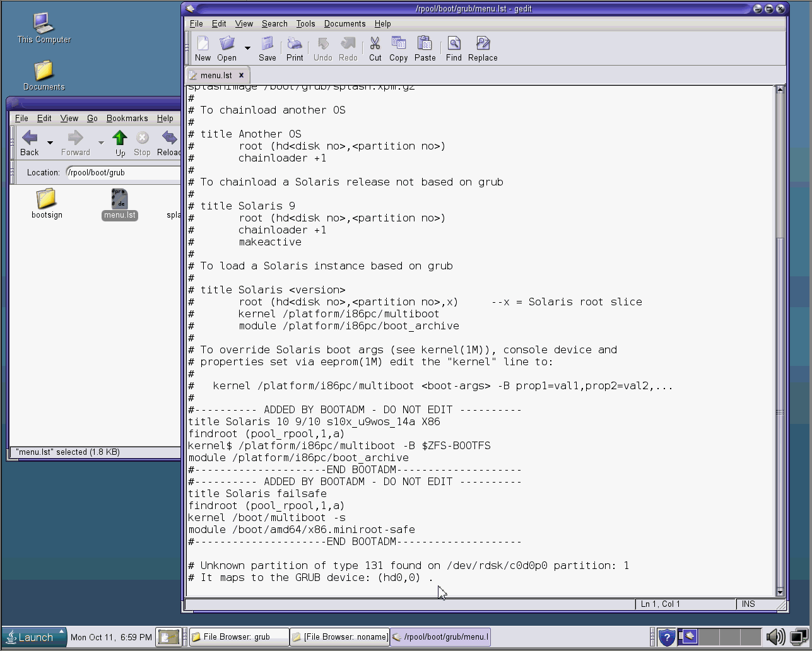812x651 pixels.
Task: Create a new document in gedit
Action: 203,49
